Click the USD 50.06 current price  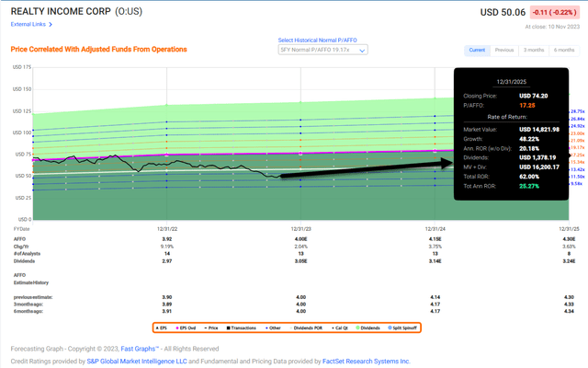[503, 12]
